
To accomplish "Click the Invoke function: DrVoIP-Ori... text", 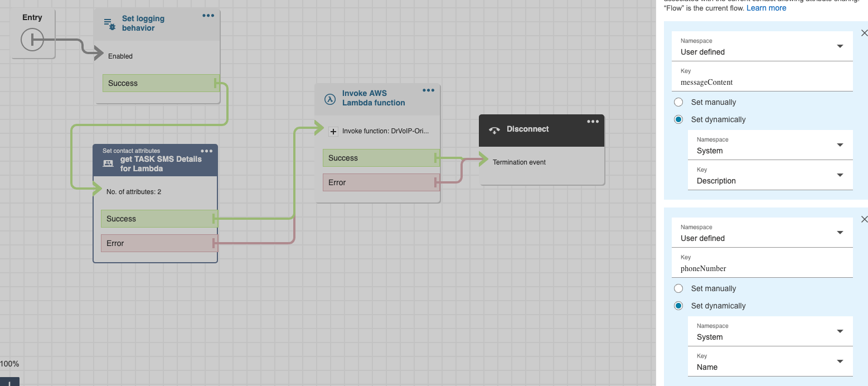I will click(385, 132).
